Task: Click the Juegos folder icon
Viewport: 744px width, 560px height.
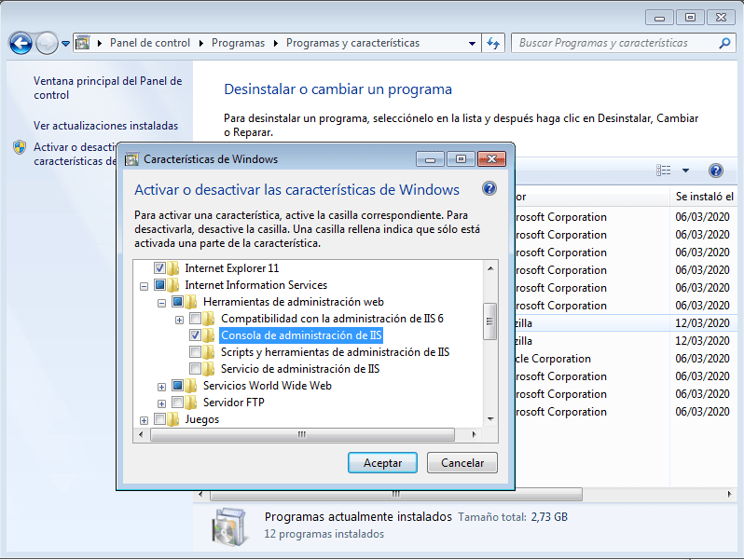Action: [173, 419]
